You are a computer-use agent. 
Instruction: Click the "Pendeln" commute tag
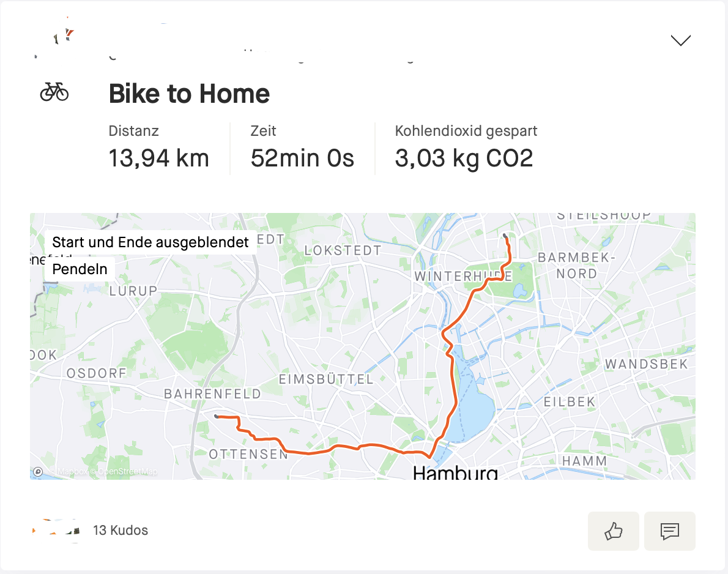point(80,269)
